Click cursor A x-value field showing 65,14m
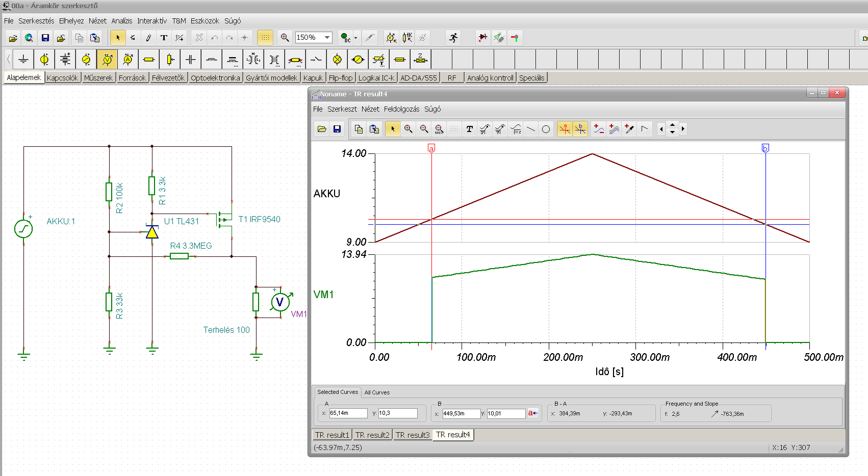The width and height of the screenshot is (868, 476). (x=348, y=413)
